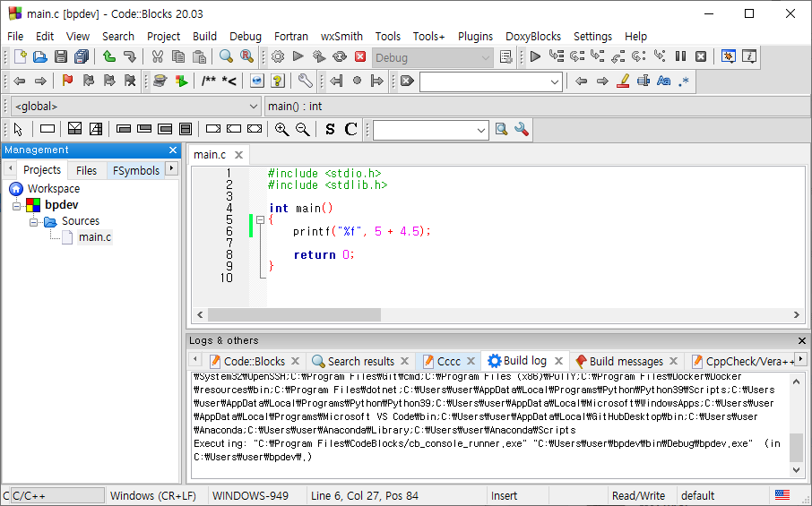Open a file with the folder icon
Screen dimensions: 812x506
40,56
